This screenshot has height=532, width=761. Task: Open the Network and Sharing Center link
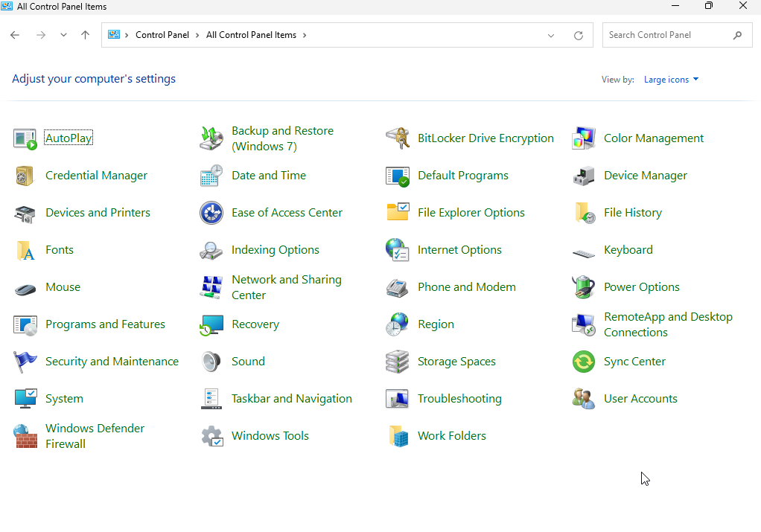[286, 287]
